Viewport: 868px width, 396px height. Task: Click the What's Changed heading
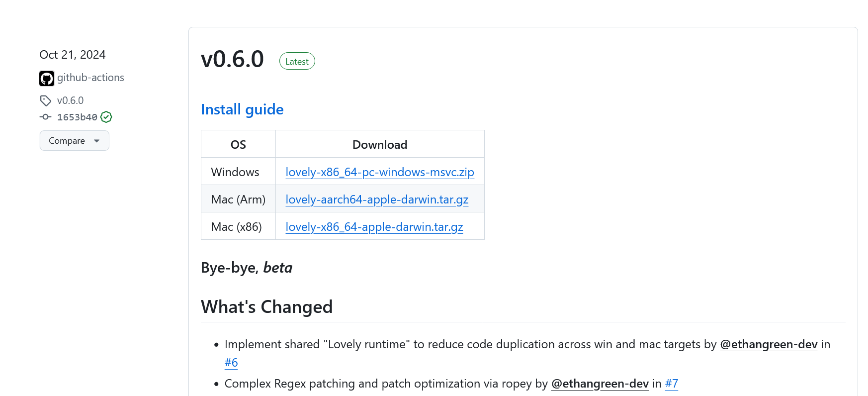[x=267, y=307]
